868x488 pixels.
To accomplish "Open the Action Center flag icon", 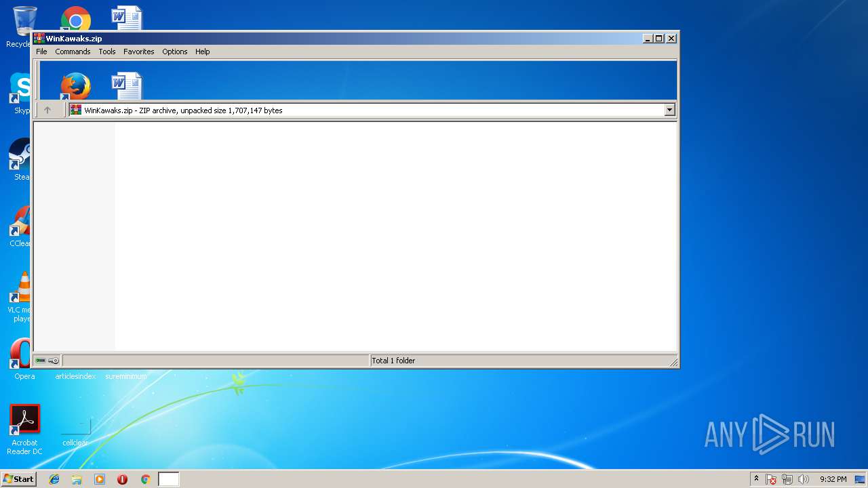I will click(x=771, y=479).
